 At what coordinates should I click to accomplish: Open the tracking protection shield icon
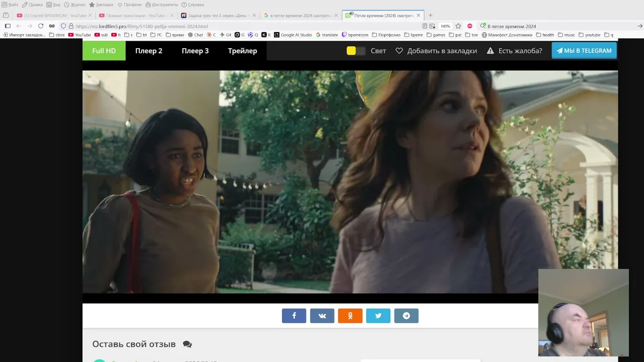pyautogui.click(x=63, y=26)
